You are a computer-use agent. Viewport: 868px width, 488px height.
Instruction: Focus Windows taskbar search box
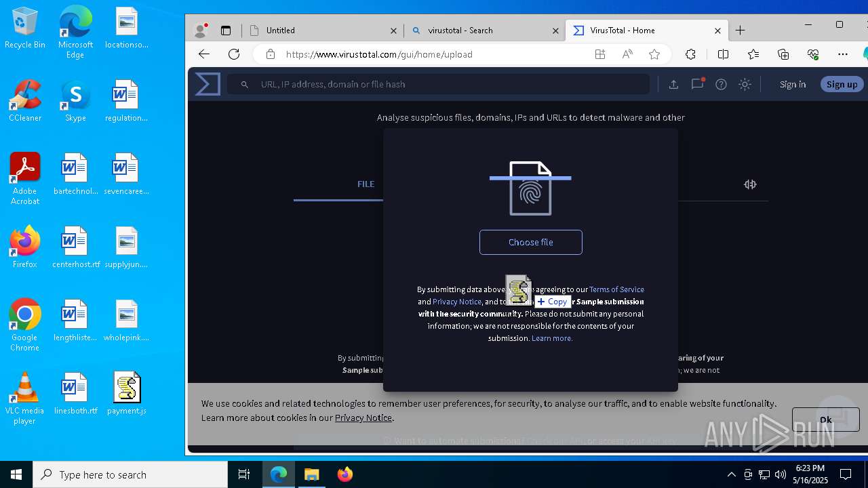coord(130,474)
